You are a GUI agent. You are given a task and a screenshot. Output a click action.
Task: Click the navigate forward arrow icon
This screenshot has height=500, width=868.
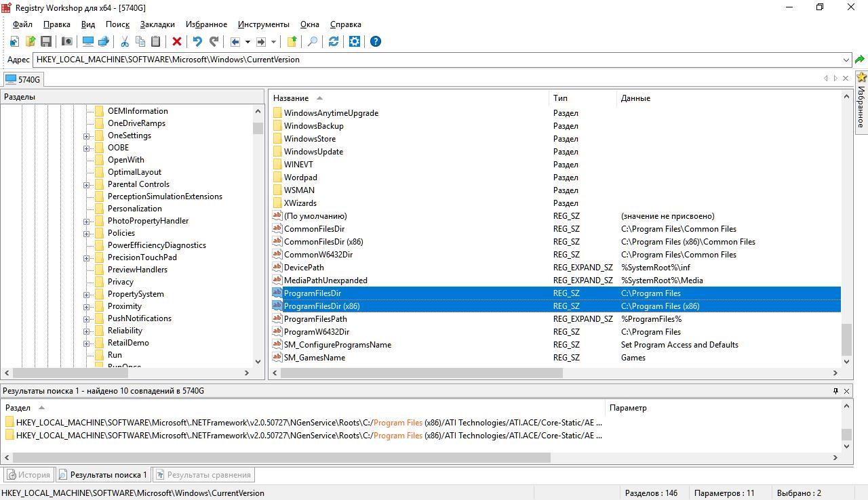[261, 41]
